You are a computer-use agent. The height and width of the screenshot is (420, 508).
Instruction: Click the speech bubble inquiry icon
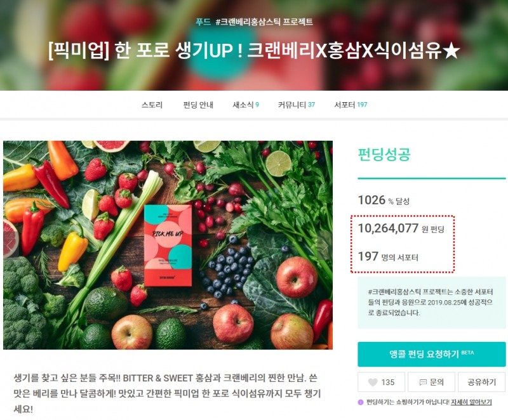click(423, 383)
